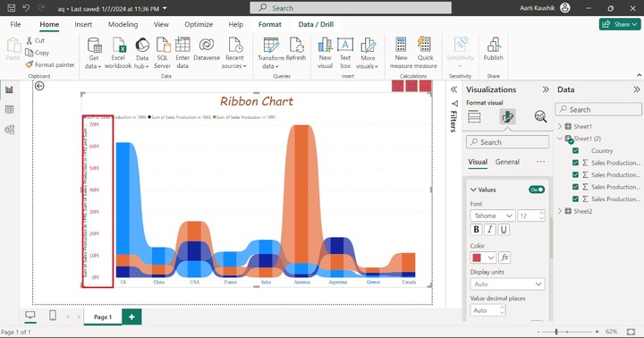Viewport: 644px width, 338px height.
Task: Open the color picker dropdown arrow
Action: pos(491,258)
